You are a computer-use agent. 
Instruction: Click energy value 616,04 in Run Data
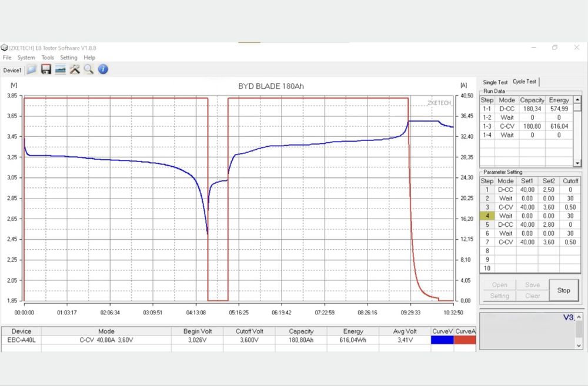pos(559,126)
